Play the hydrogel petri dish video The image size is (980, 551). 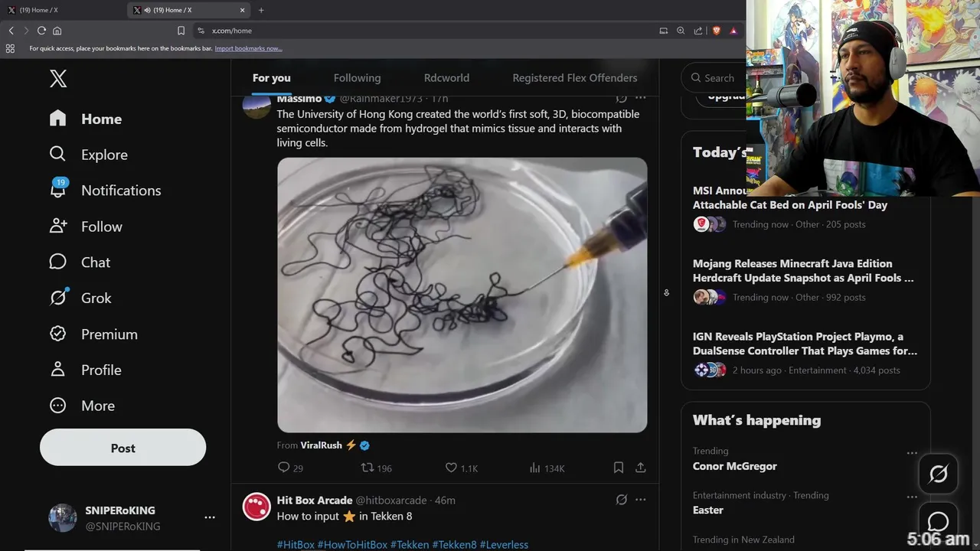click(x=462, y=295)
